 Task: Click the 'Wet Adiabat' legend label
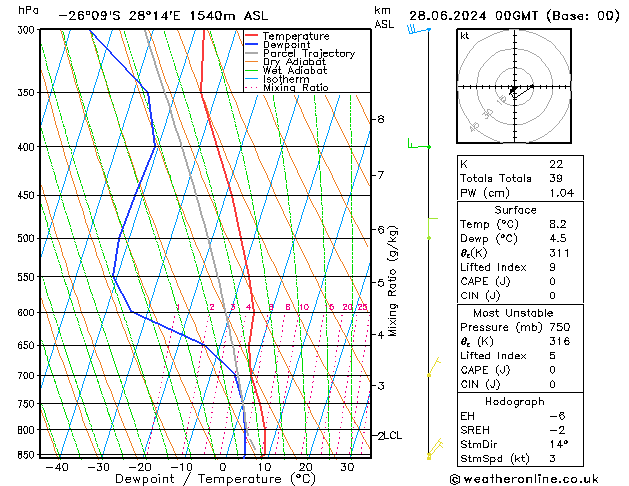point(294,70)
